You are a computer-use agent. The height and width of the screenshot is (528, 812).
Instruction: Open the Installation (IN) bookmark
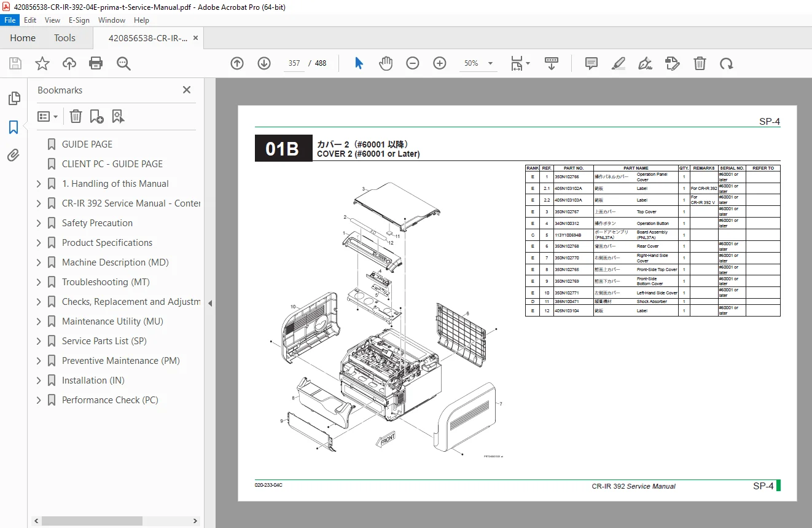click(93, 380)
